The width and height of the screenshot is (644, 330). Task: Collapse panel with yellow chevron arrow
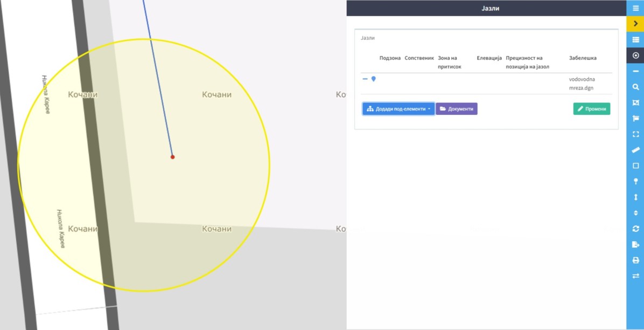tap(635, 24)
